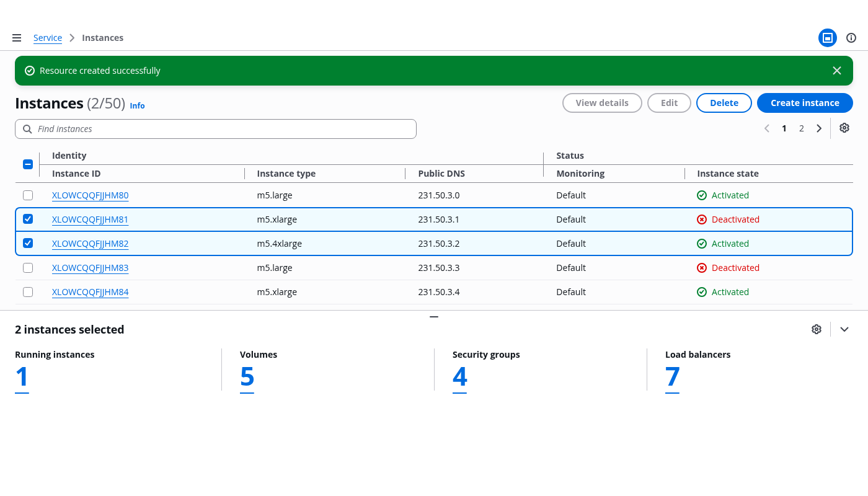Viewport: 868px width, 496px height.
Task: Click Activated status icon for XLOWCQQFJJHM82
Action: point(702,244)
